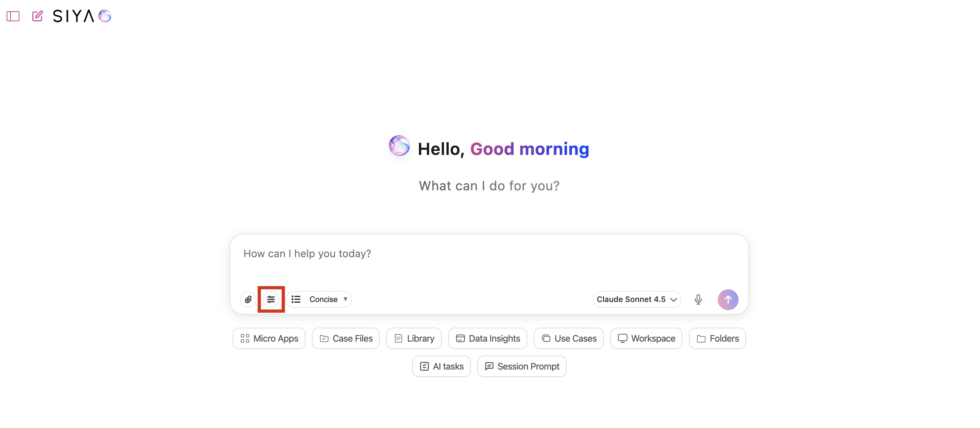Click the Use Cases button
980x428 pixels.
pyautogui.click(x=569, y=338)
